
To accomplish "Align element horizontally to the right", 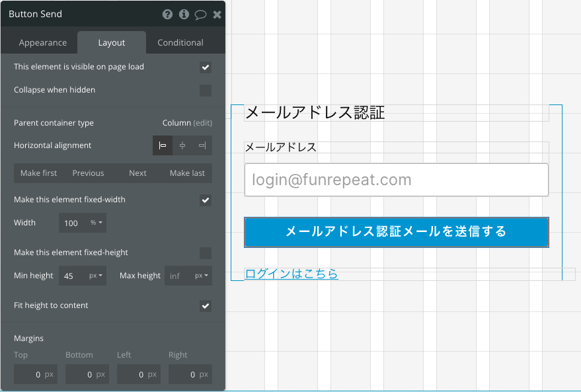I will pyautogui.click(x=202, y=145).
